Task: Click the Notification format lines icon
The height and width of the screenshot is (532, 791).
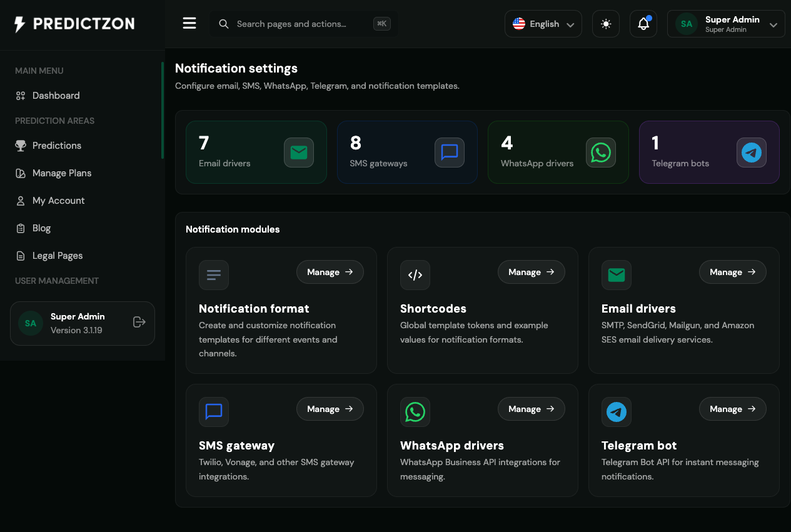Action: [214, 275]
